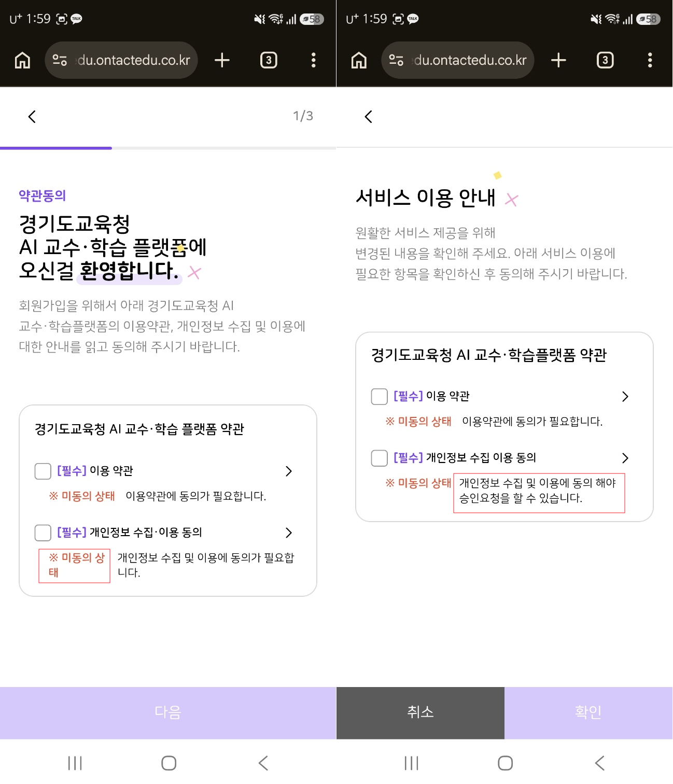Tap the 다음 button
Viewport: 673px width, 784px height.
pyautogui.click(x=168, y=713)
